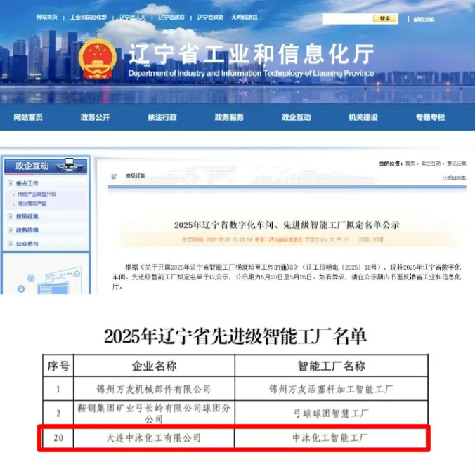Click 首页 in the breadcrumb trail
Screen dimensions: 475x476
coord(410,164)
